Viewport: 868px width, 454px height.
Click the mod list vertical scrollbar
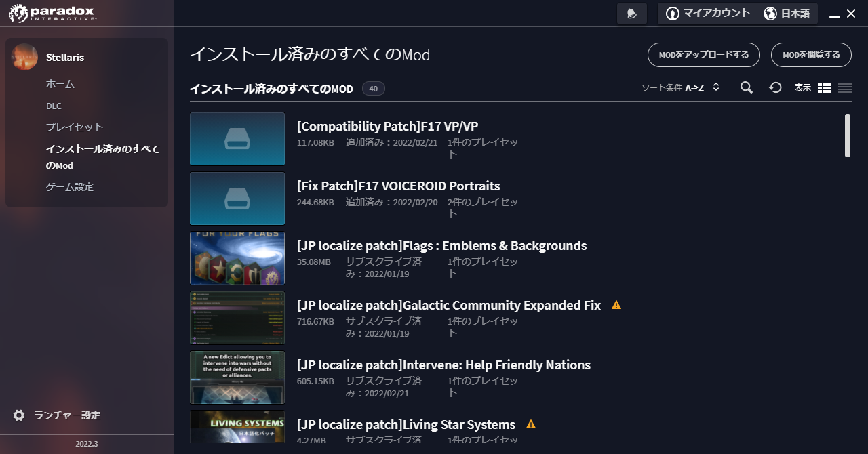click(848, 136)
